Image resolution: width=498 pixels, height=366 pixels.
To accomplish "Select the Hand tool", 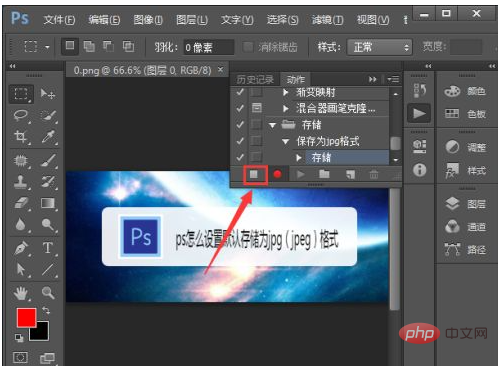I will 21,293.
